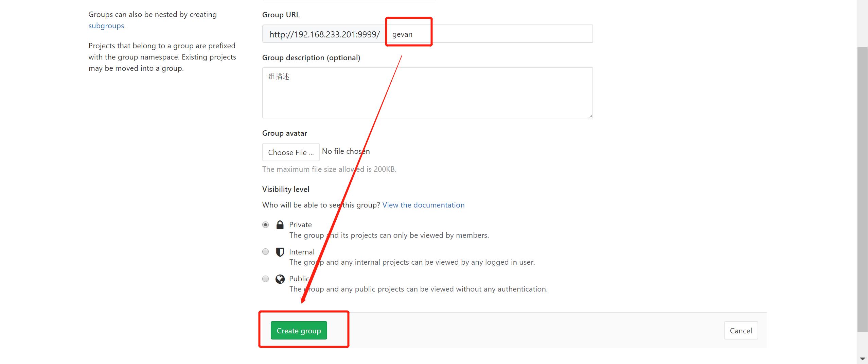Click the lock icon beside Private
Viewport: 868px width, 364px height.
[280, 225]
